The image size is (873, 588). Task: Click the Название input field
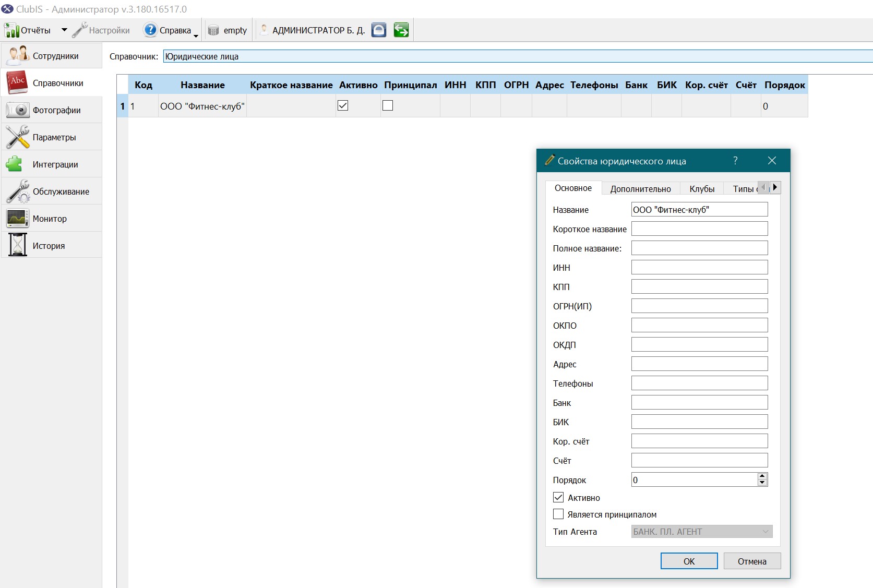pyautogui.click(x=699, y=210)
